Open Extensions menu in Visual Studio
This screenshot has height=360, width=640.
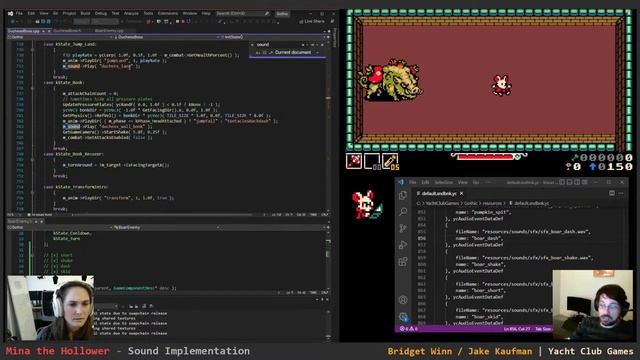(x=167, y=13)
